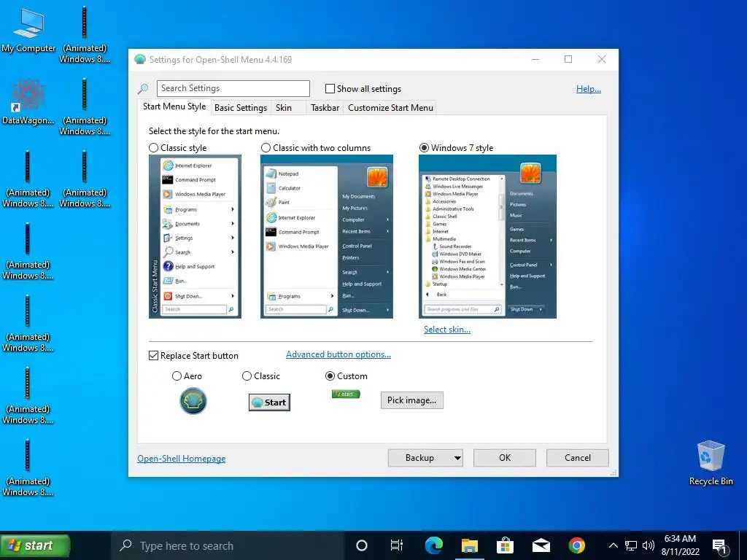The height and width of the screenshot is (560, 747).
Task: Show hidden system tray icons chevron
Action: point(613,545)
